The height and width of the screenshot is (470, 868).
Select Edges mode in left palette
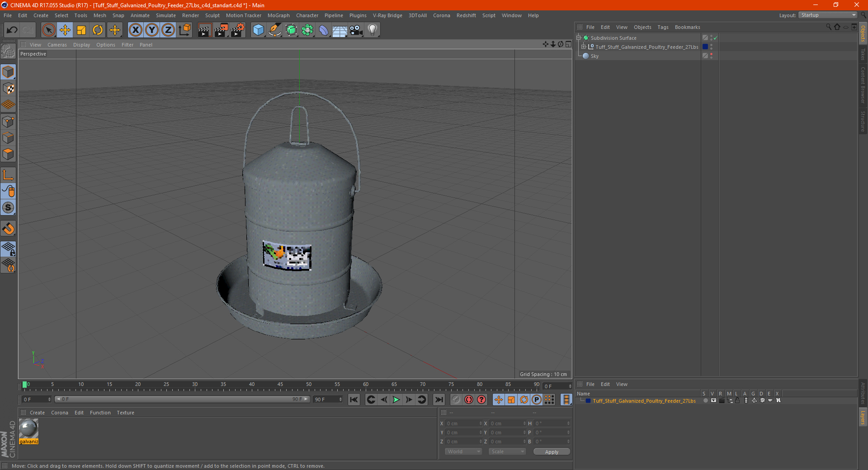(8, 138)
